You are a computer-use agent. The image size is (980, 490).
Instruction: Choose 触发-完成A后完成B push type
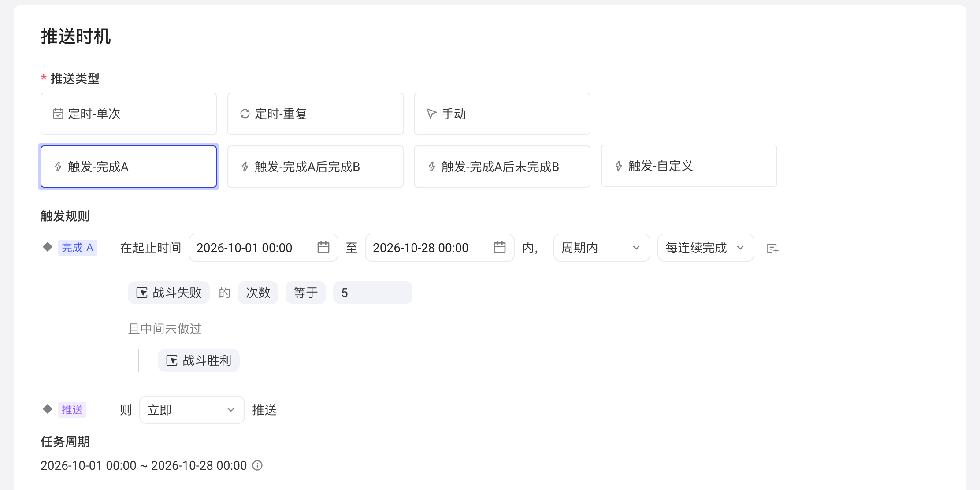pos(316,167)
